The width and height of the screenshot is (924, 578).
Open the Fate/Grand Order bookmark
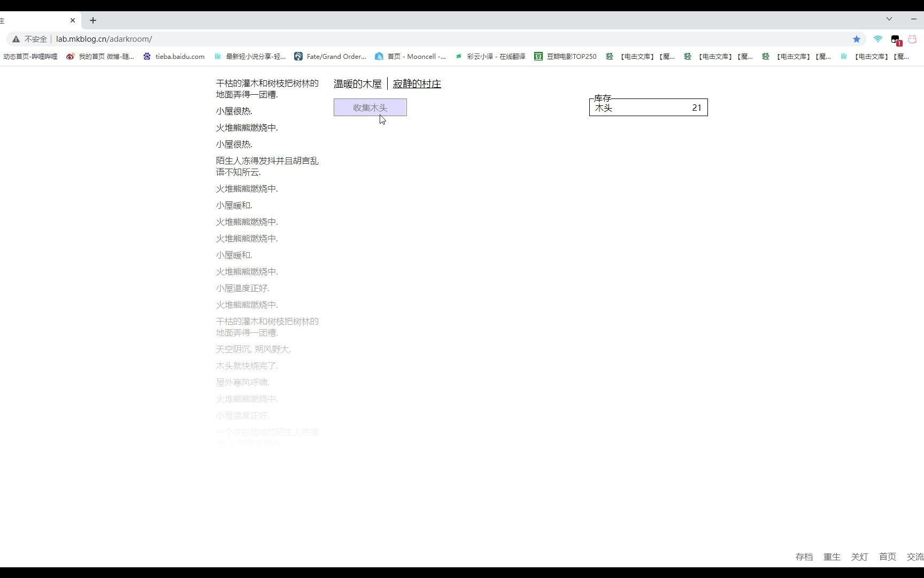tap(330, 56)
